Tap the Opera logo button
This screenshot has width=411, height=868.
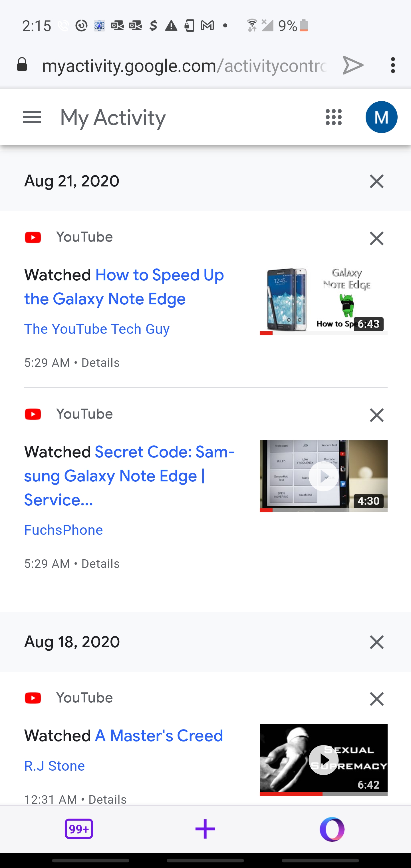(x=332, y=829)
